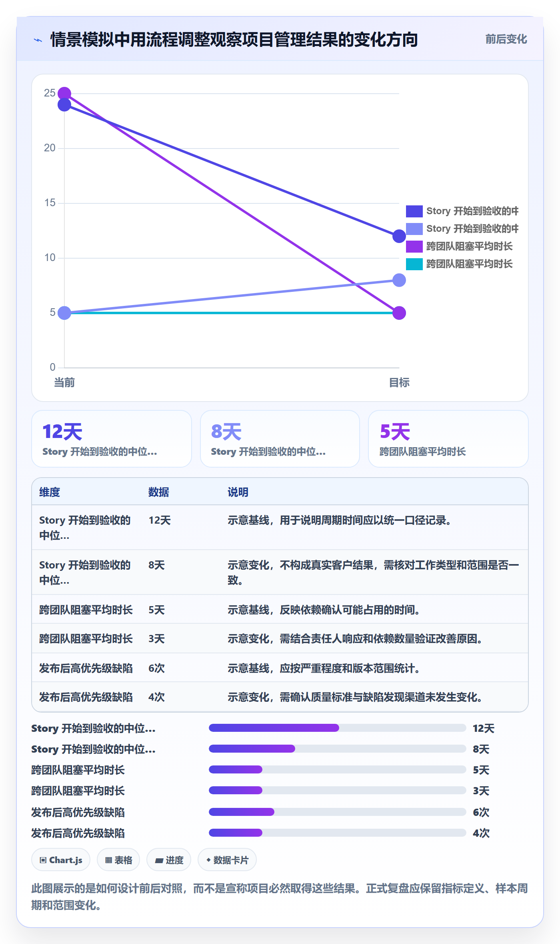Image resolution: width=560 pixels, height=944 pixels.
Task: Select the table row describing 统一口径记录
Action: (x=280, y=527)
